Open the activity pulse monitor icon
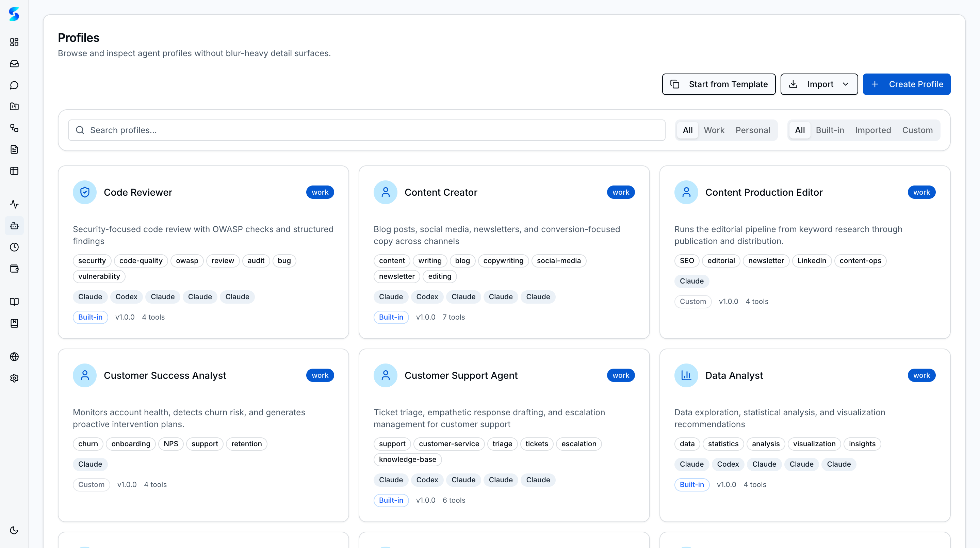 [14, 204]
